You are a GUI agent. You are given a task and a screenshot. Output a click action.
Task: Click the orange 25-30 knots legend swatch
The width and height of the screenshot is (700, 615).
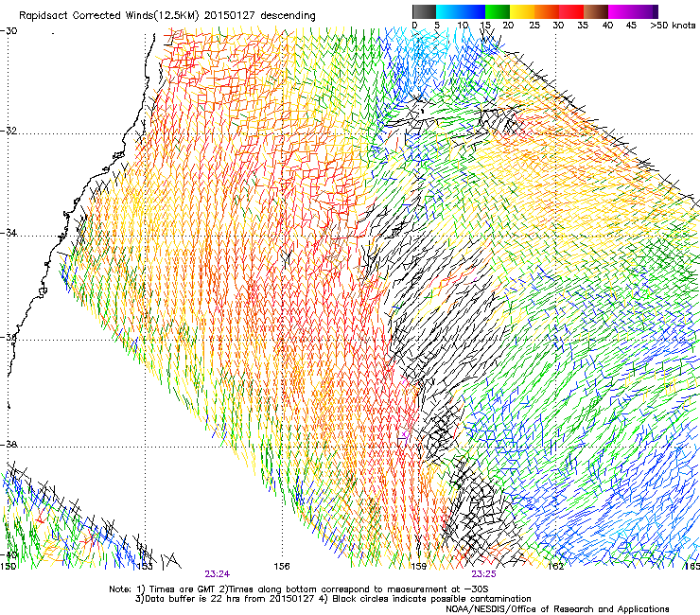547,11
